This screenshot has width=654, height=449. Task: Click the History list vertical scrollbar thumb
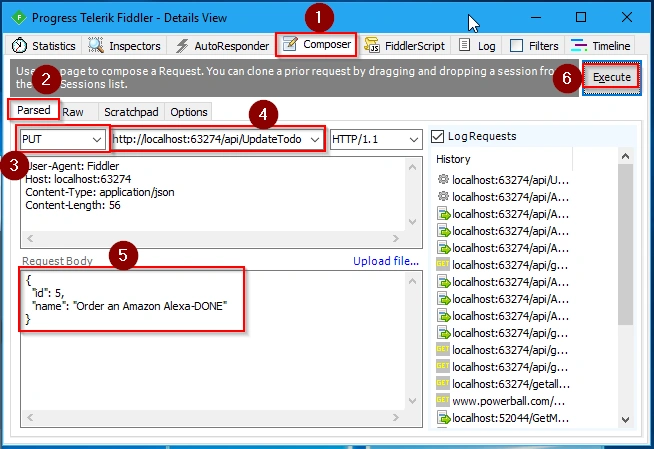pos(625,244)
